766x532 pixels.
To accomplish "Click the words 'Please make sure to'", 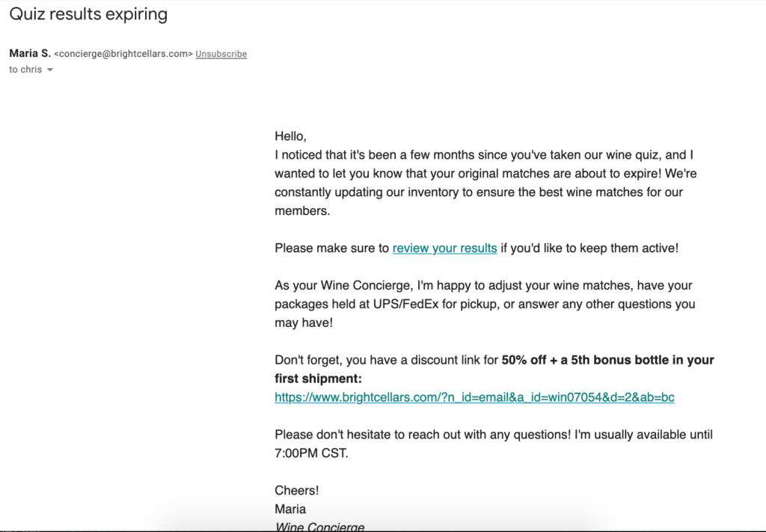I will click(331, 248).
